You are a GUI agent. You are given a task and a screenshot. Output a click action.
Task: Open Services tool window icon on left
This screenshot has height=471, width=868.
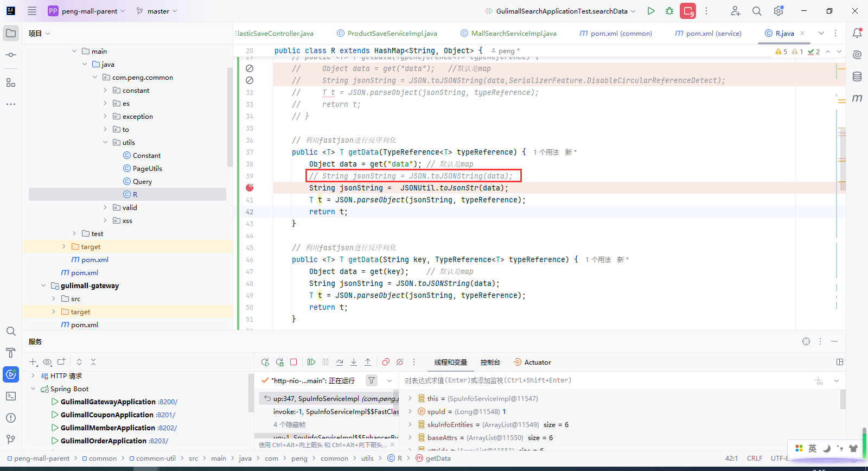[x=11, y=374]
